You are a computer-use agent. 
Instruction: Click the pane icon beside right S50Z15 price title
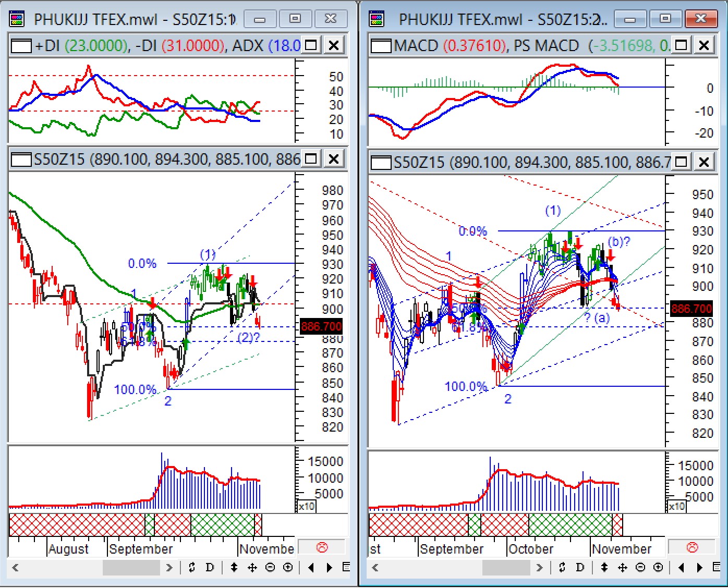pos(381,163)
